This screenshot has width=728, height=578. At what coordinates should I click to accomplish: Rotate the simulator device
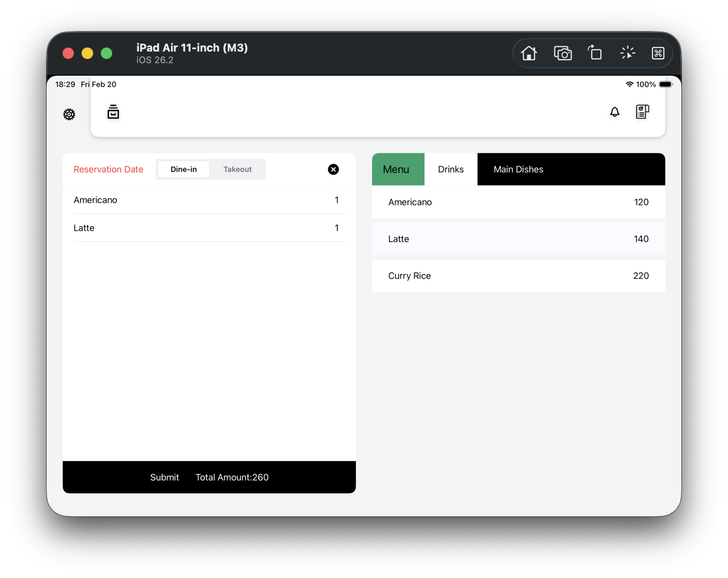pos(595,53)
